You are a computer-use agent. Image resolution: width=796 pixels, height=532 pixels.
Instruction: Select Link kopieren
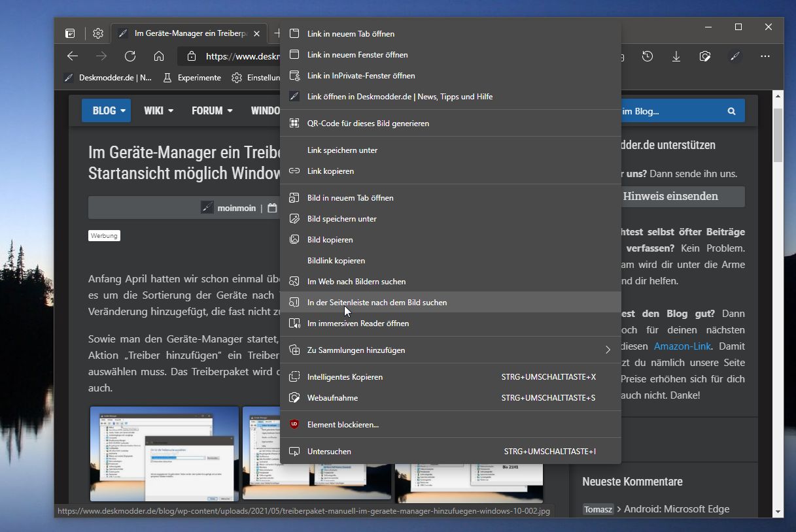450,171
